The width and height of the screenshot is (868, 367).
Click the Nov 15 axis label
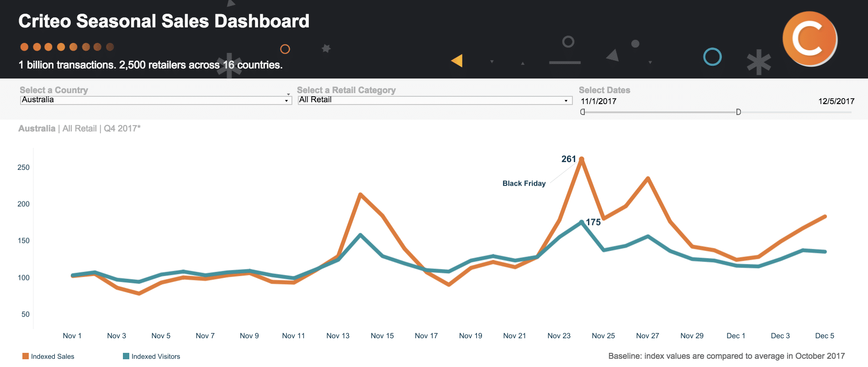tap(382, 336)
